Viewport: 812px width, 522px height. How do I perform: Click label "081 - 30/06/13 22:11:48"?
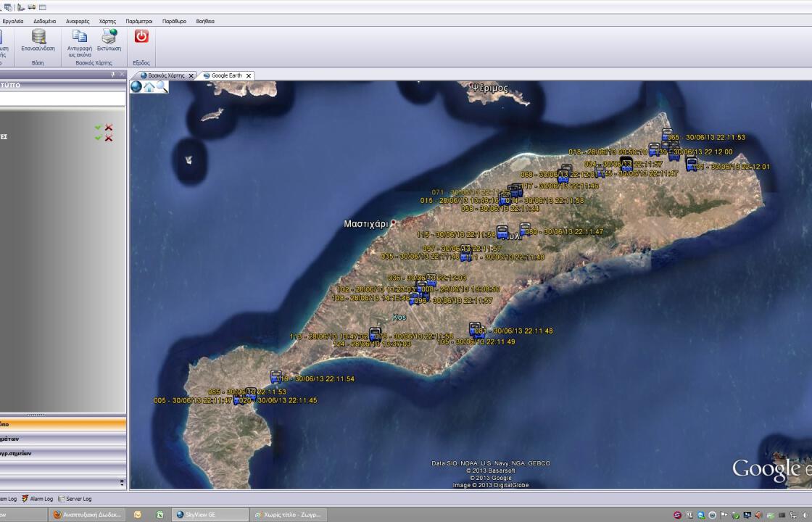514,331
